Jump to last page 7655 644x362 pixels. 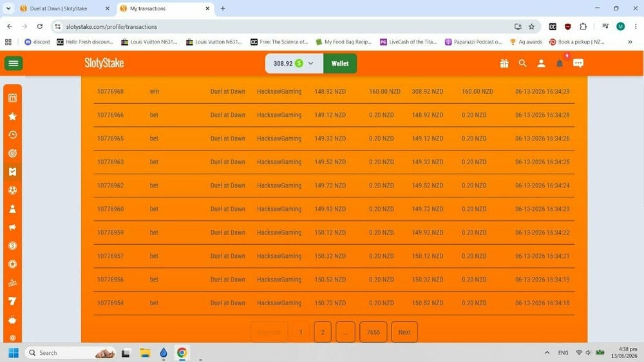coord(374,332)
